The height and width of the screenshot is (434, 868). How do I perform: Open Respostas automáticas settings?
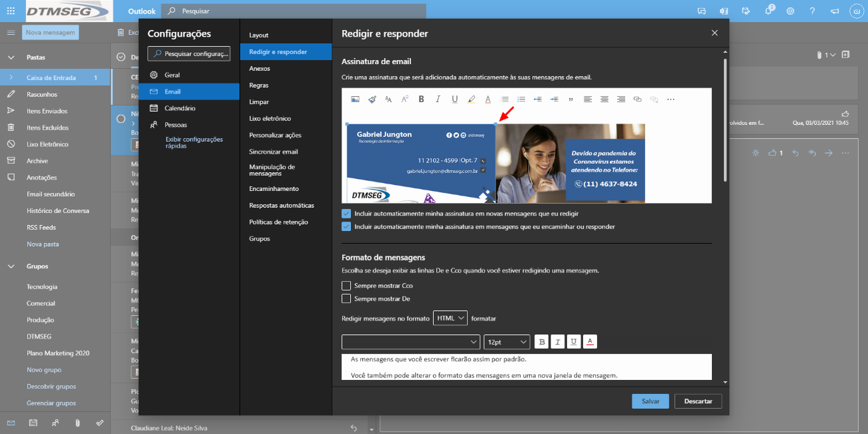286,205
